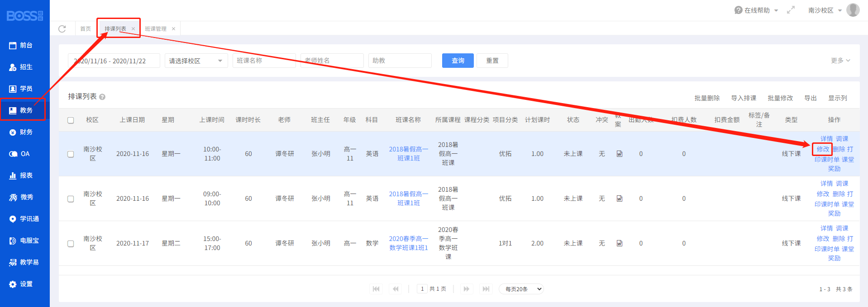Open lesson plan document icon for 10:00-11:00 row

click(x=620, y=154)
